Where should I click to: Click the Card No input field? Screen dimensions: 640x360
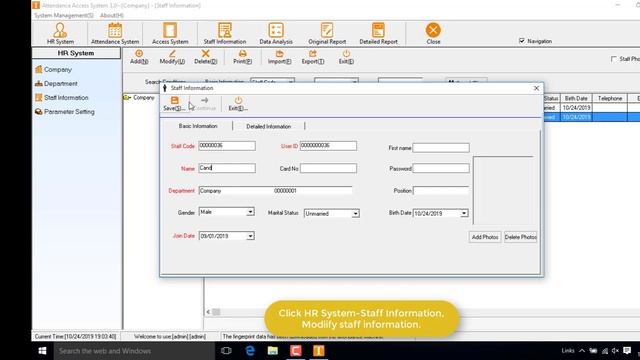(x=328, y=168)
